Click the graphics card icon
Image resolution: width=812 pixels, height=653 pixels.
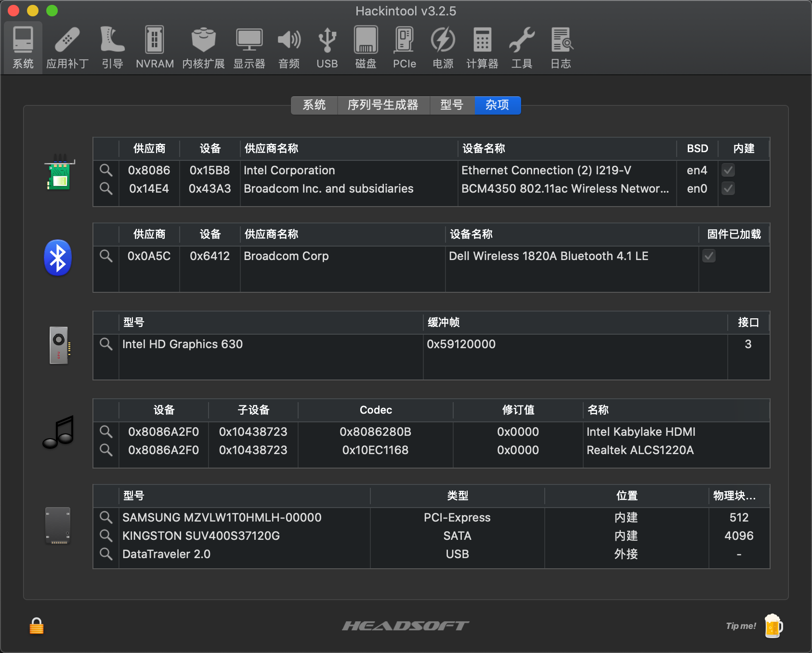click(x=59, y=345)
